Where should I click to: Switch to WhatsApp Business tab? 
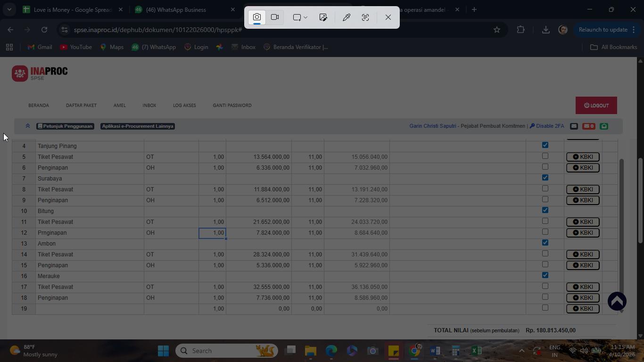185,9
